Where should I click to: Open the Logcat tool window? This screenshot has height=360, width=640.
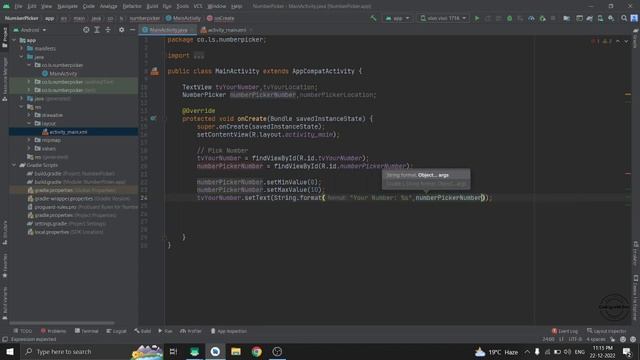tap(116, 331)
